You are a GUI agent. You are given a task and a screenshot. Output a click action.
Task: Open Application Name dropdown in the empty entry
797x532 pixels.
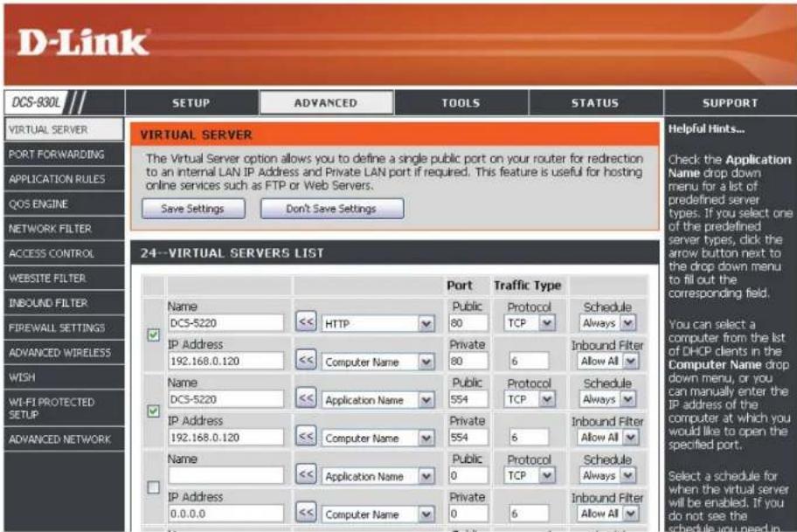click(378, 476)
